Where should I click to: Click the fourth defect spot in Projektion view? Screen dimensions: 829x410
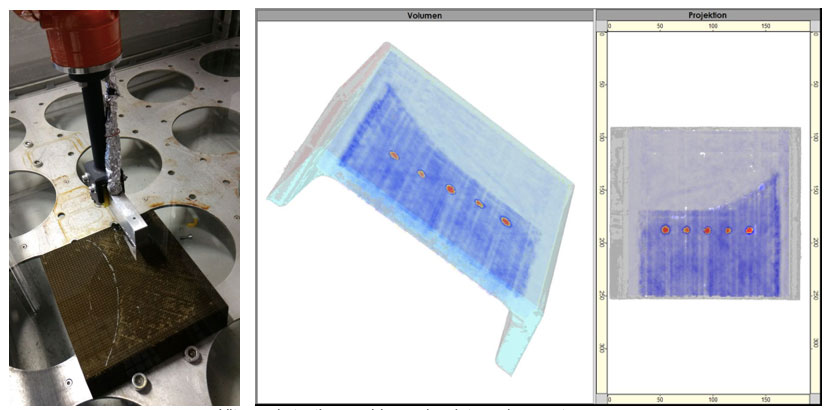pyautogui.click(x=728, y=230)
